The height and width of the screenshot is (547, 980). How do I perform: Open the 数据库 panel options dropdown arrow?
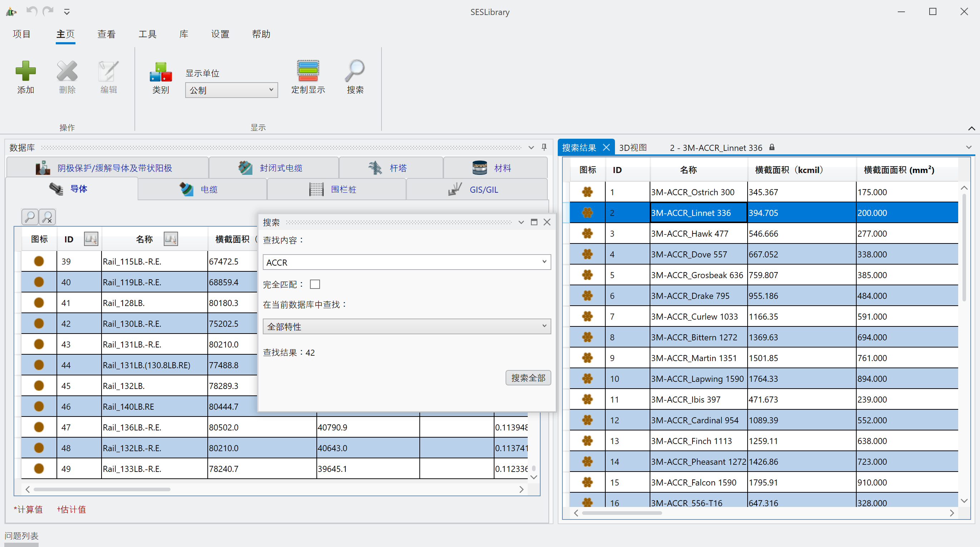(531, 147)
